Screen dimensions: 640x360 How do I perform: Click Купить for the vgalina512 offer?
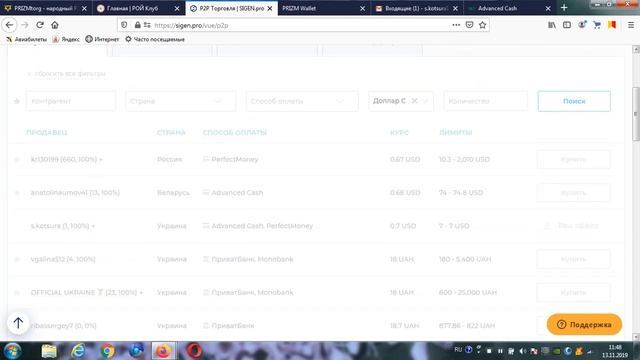click(573, 259)
